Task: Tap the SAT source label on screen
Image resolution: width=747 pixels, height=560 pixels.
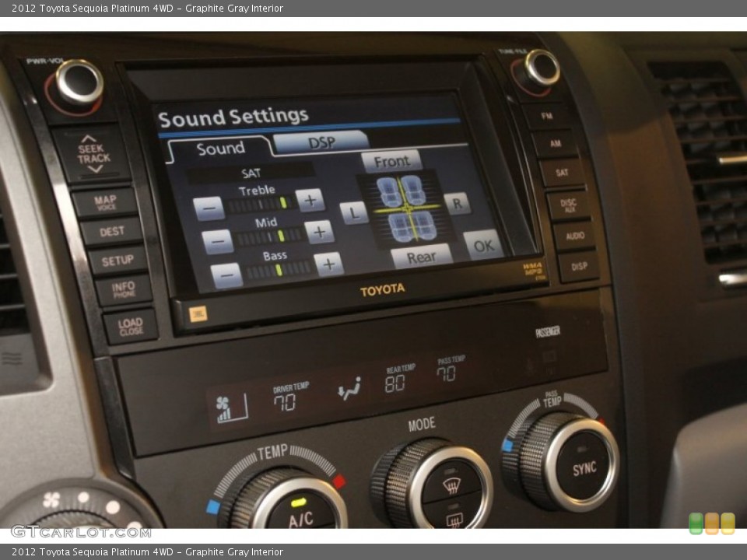Action: pyautogui.click(x=250, y=173)
